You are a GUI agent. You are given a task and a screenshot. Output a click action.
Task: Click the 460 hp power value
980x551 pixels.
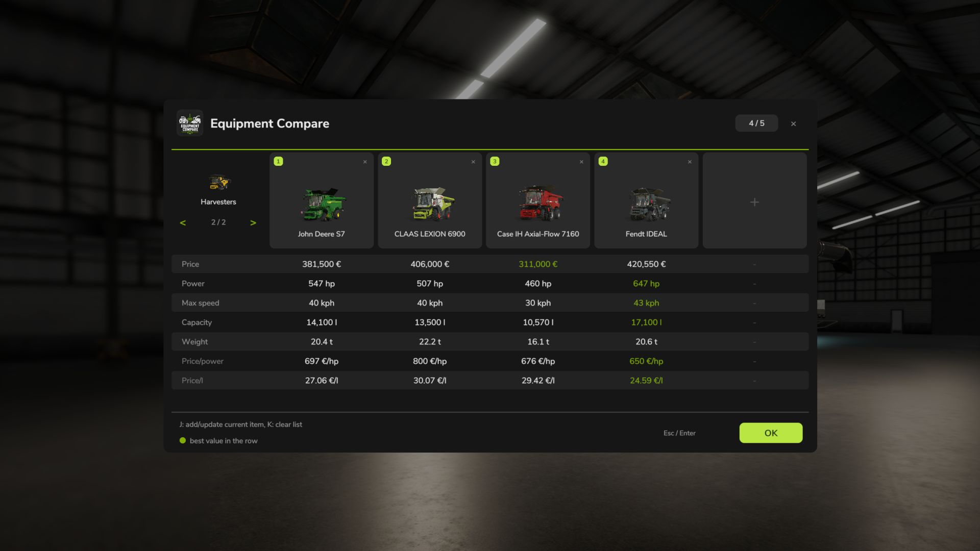tap(538, 283)
